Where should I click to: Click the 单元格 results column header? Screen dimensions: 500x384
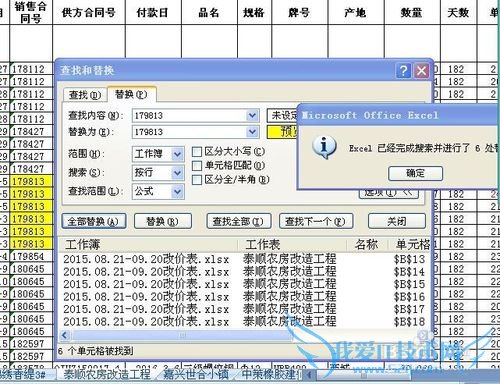tap(410, 245)
